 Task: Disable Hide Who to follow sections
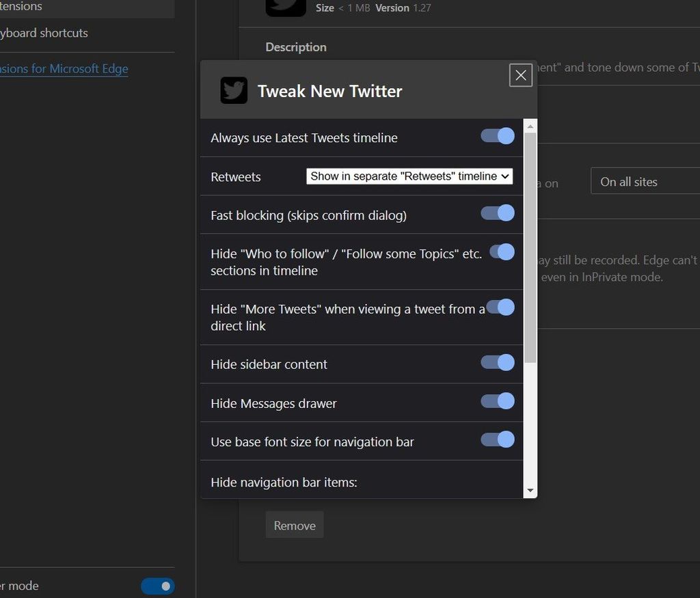[502, 252]
